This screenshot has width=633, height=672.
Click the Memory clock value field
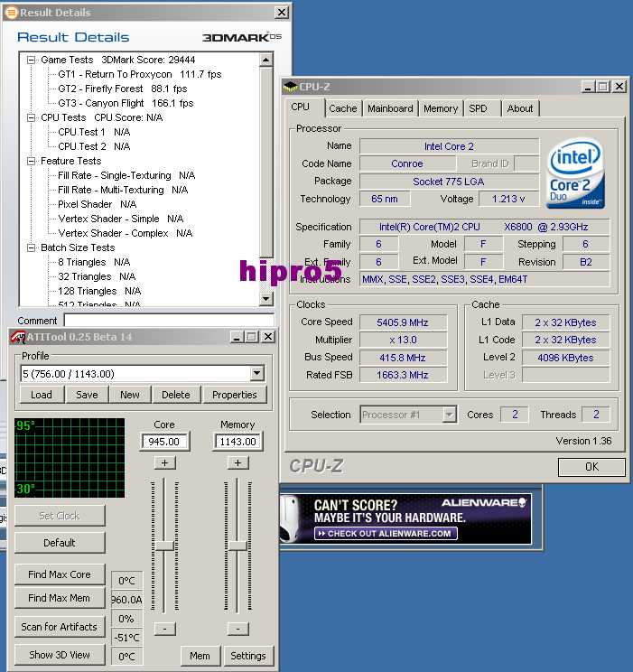237,442
